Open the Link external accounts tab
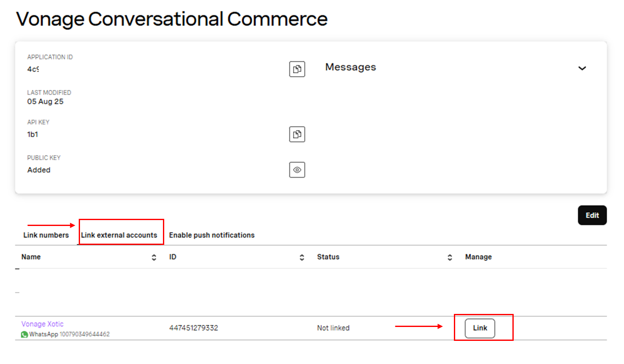Screen dimensions: 624x364 pyautogui.click(x=119, y=235)
